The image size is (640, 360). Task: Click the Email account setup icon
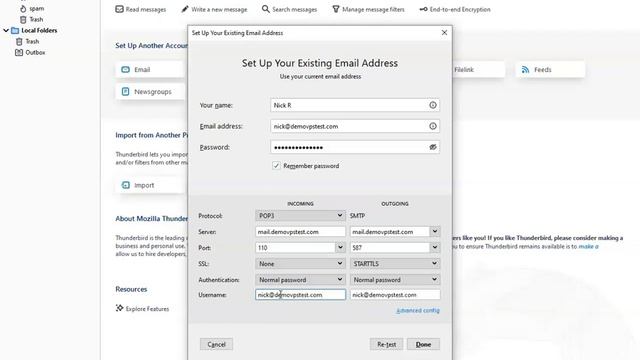[125, 70]
